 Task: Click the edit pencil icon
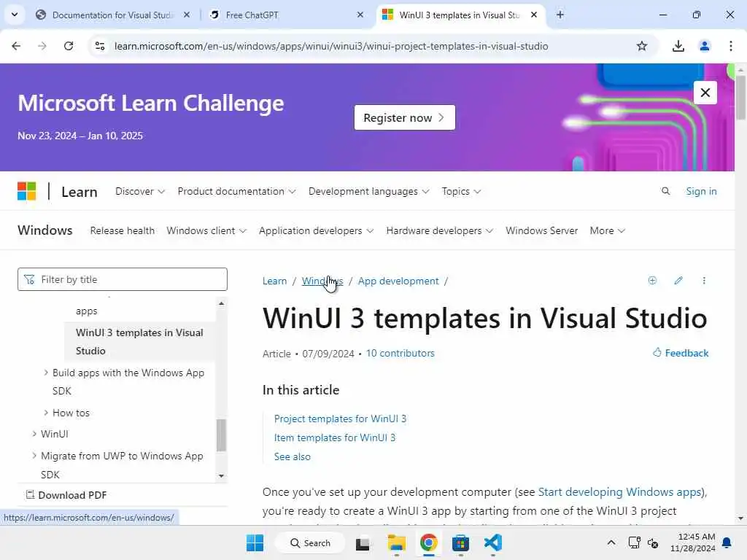pyautogui.click(x=678, y=281)
